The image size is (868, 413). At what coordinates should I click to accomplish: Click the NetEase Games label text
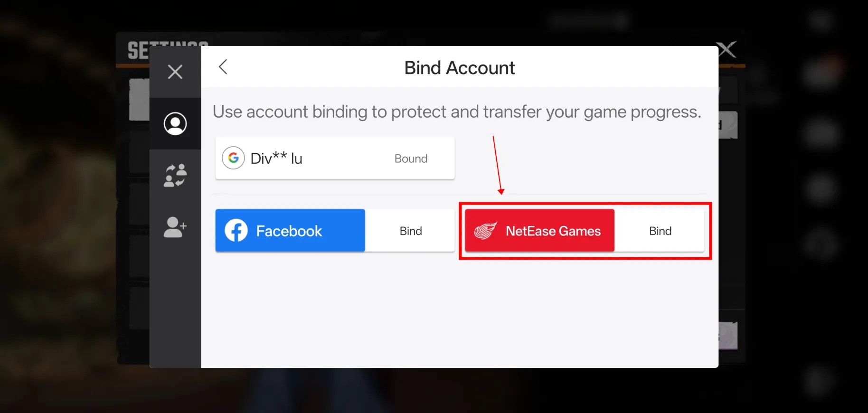point(553,231)
